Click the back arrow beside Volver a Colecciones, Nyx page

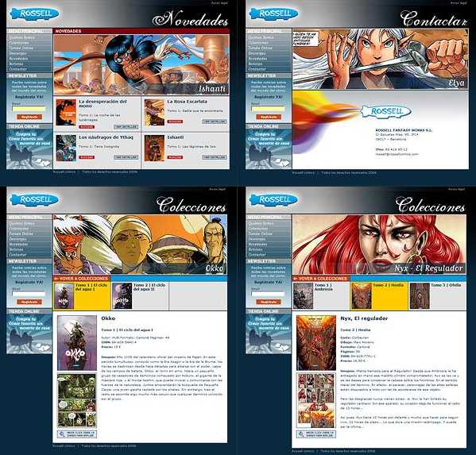tap(295, 279)
